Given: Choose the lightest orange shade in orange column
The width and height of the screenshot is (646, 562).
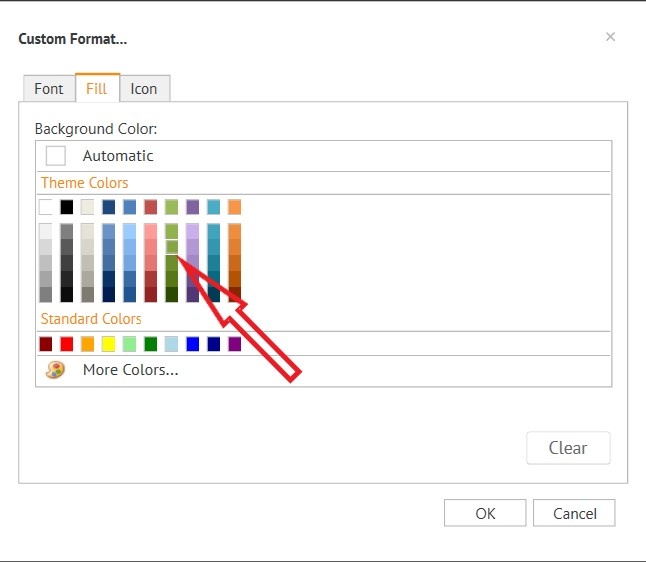Looking at the screenshot, I should pyautogui.click(x=234, y=231).
